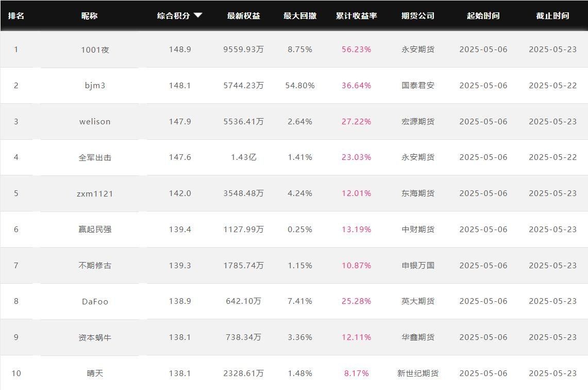Click the 累计收益率 column header
The image size is (588, 390).
coord(356,16)
